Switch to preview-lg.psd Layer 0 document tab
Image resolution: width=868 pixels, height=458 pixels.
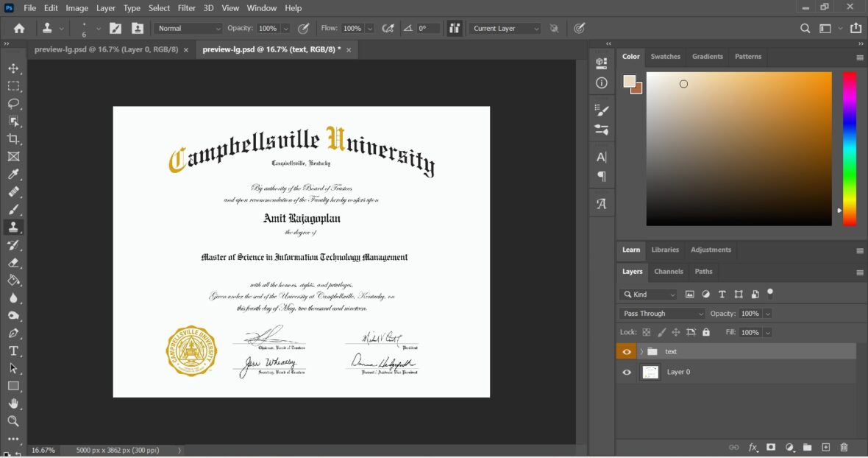coord(106,49)
